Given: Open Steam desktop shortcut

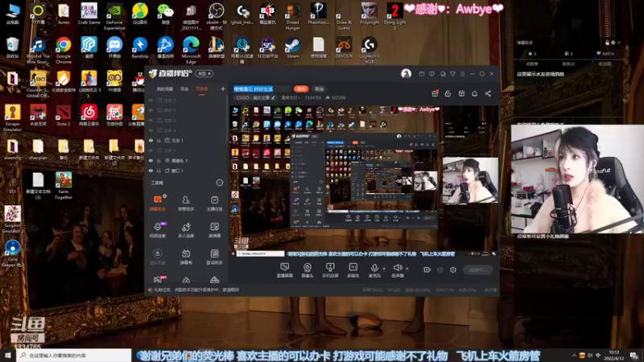Looking at the screenshot, I should tap(293, 47).
